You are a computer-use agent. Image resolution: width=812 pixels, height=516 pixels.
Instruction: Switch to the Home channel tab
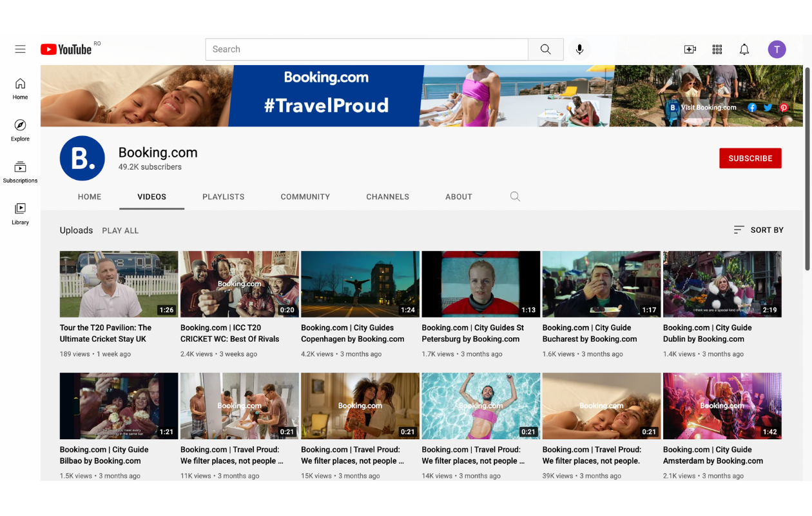(x=90, y=197)
